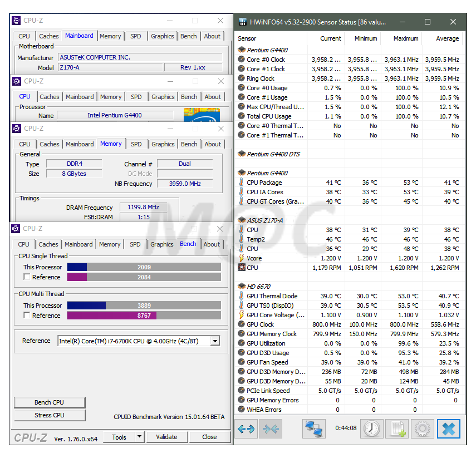This screenshot has height=458, width=476.
Task: Click the HD 6670 chip icon
Action: (x=242, y=286)
